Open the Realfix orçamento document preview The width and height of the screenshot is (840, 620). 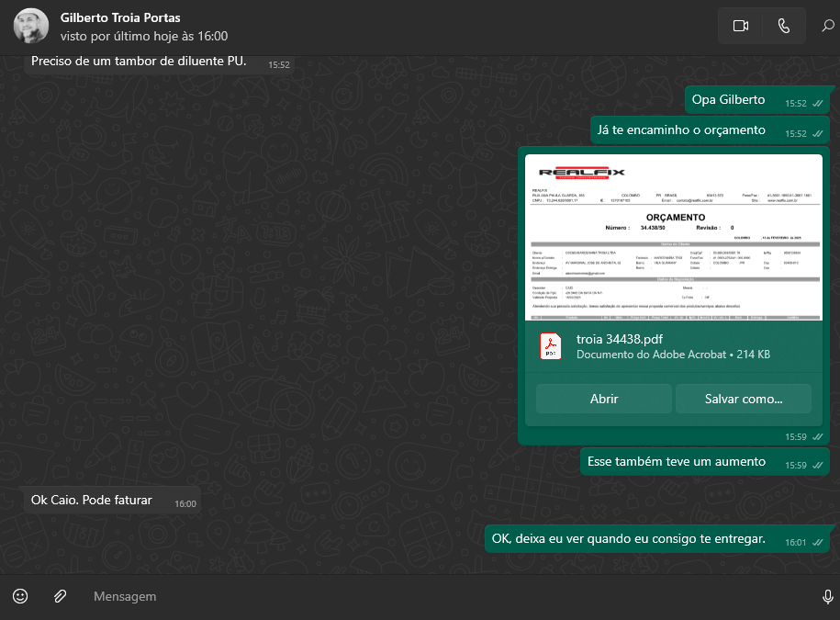point(674,237)
